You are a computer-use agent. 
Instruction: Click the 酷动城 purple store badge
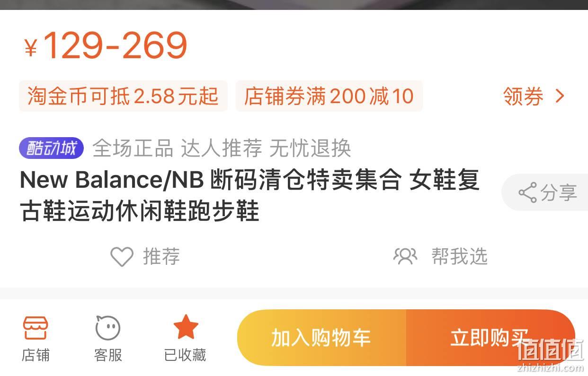click(x=51, y=149)
